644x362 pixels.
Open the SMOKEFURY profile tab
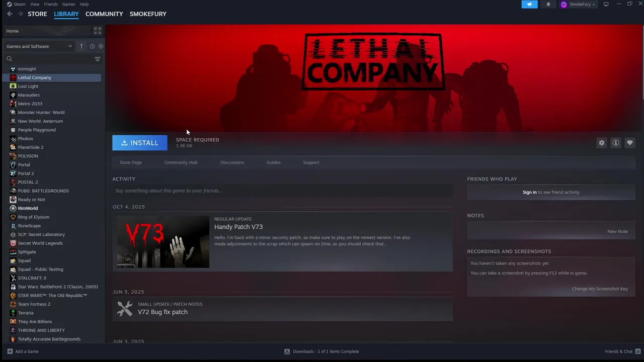[148, 14]
